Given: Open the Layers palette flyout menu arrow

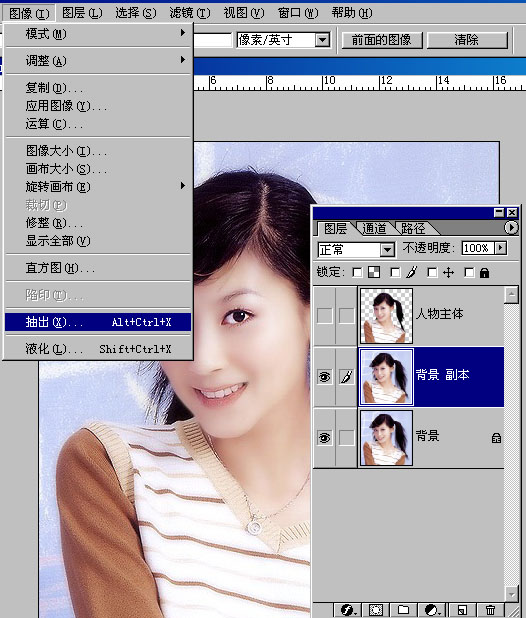Looking at the screenshot, I should 511,227.
